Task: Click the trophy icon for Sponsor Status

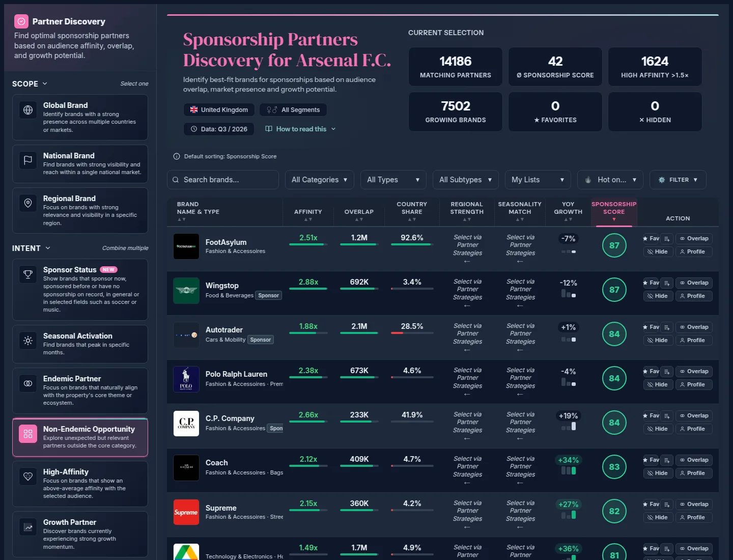Action: point(28,274)
